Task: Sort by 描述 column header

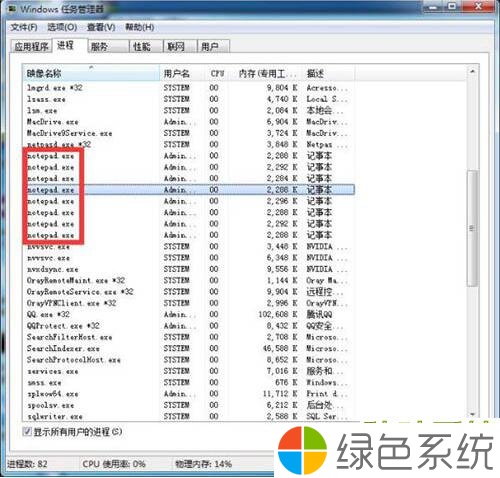Action: [329, 73]
